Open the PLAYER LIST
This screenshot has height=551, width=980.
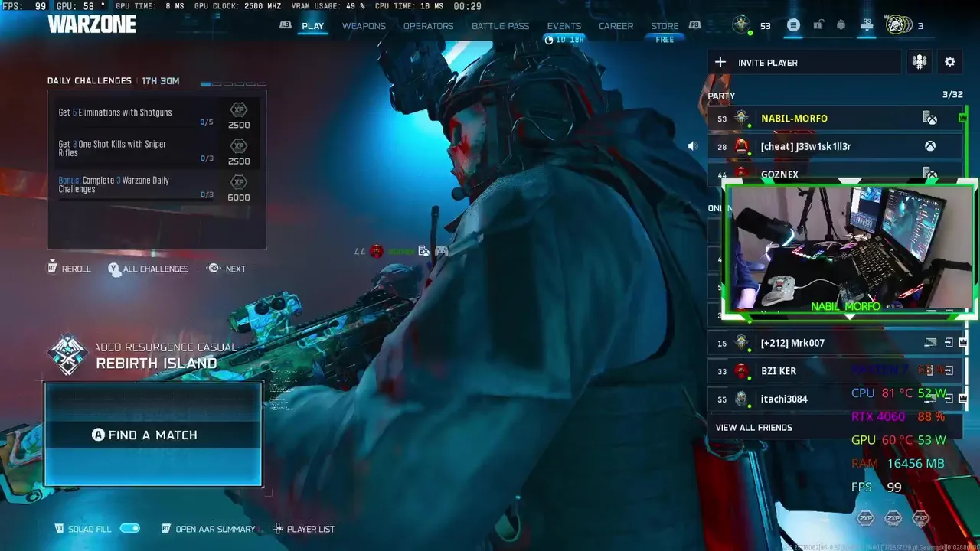(x=304, y=529)
